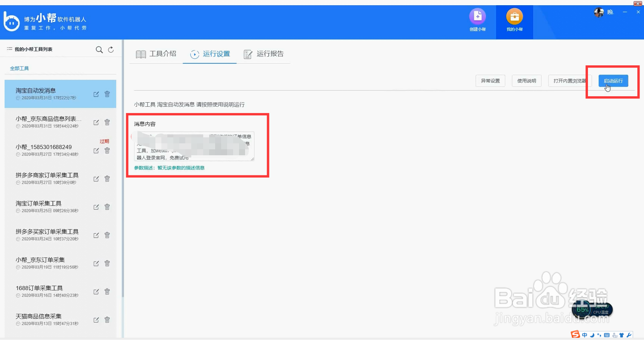Image resolution: width=644 pixels, height=340 pixels.
Task: Click the 博为小帮 robot logo
Action: [11, 22]
